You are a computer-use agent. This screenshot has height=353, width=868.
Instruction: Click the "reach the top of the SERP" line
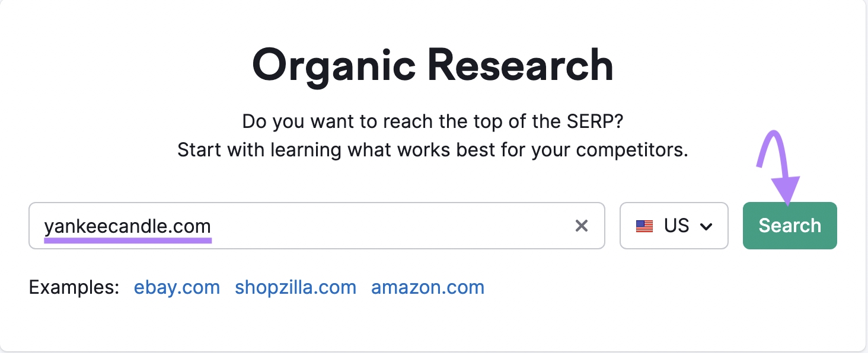point(433,121)
